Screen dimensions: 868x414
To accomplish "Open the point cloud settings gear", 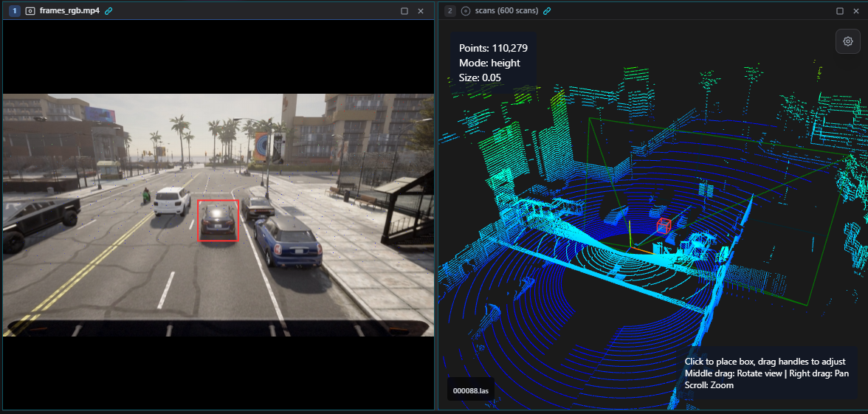I will [x=847, y=41].
